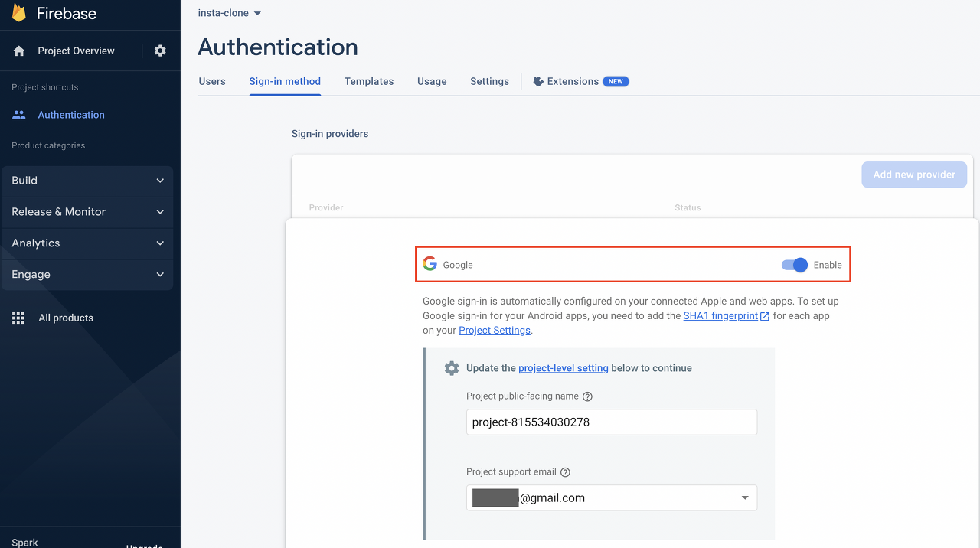
Task: Click the Sign-in providers heading
Action: (x=330, y=134)
